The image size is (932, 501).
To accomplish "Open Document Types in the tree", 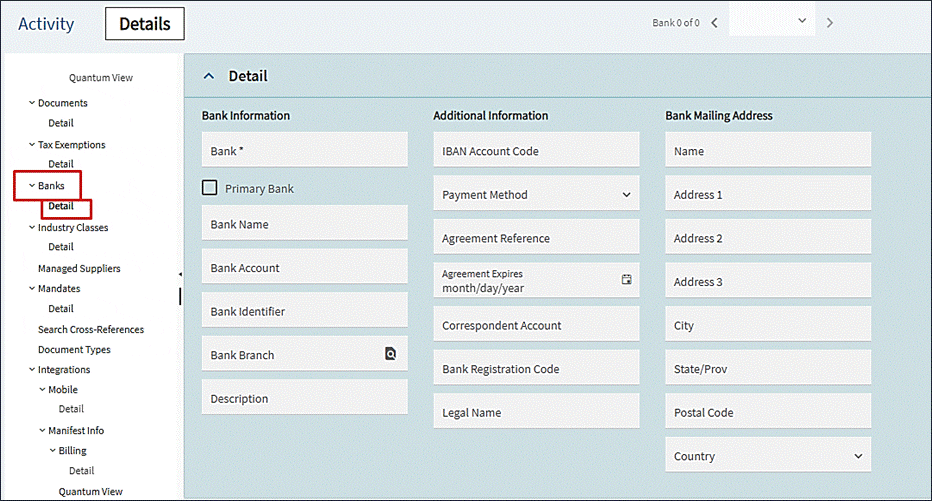I will coord(74,349).
